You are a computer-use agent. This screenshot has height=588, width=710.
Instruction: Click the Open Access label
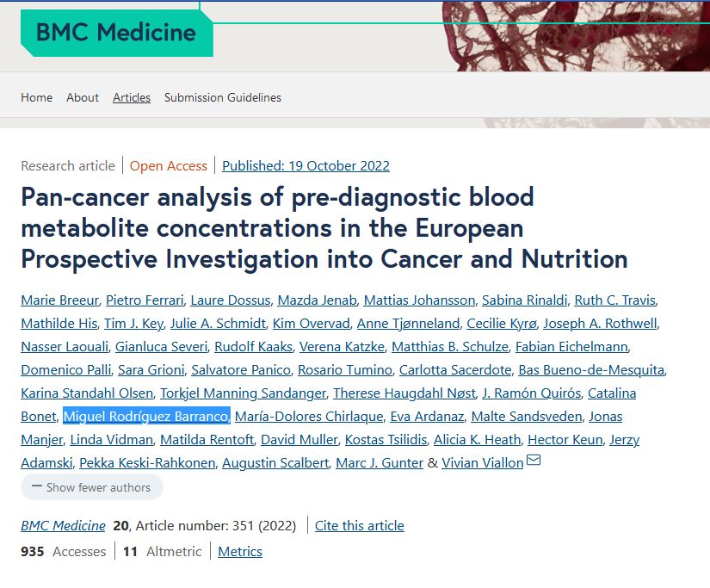click(169, 165)
